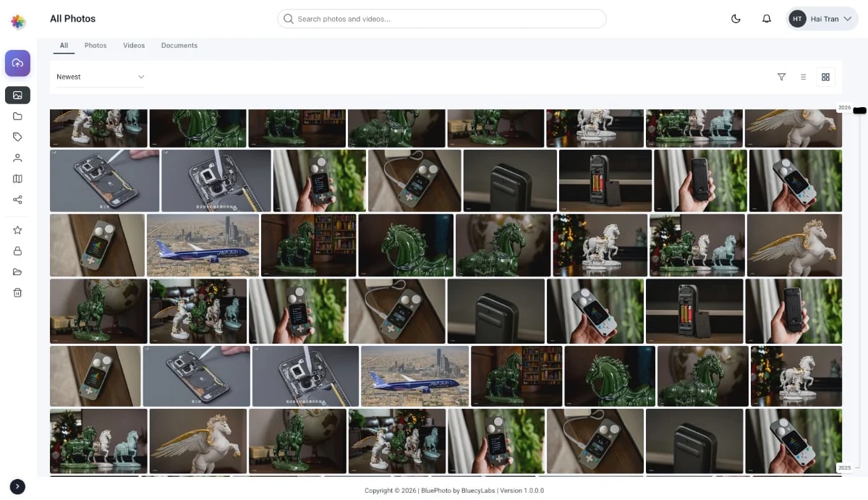Viewport: 868px width, 500px height.
Task: Open the Albums folder icon
Action: (17, 116)
